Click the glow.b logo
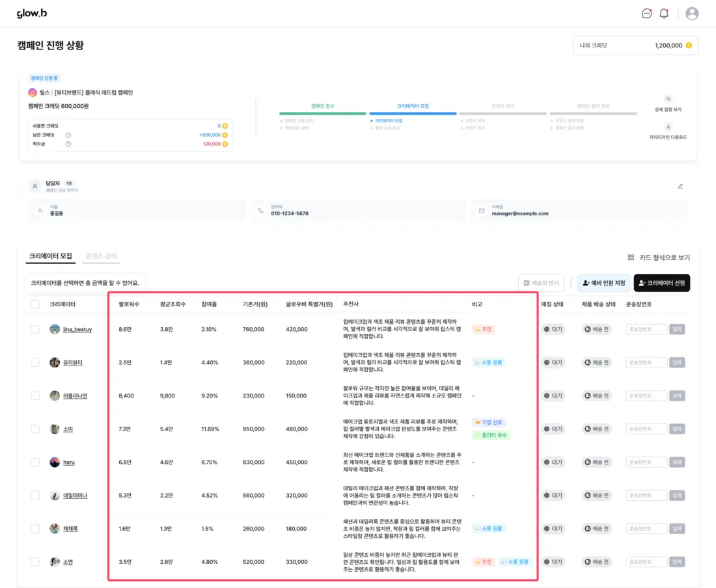The image size is (716, 588). click(x=32, y=13)
